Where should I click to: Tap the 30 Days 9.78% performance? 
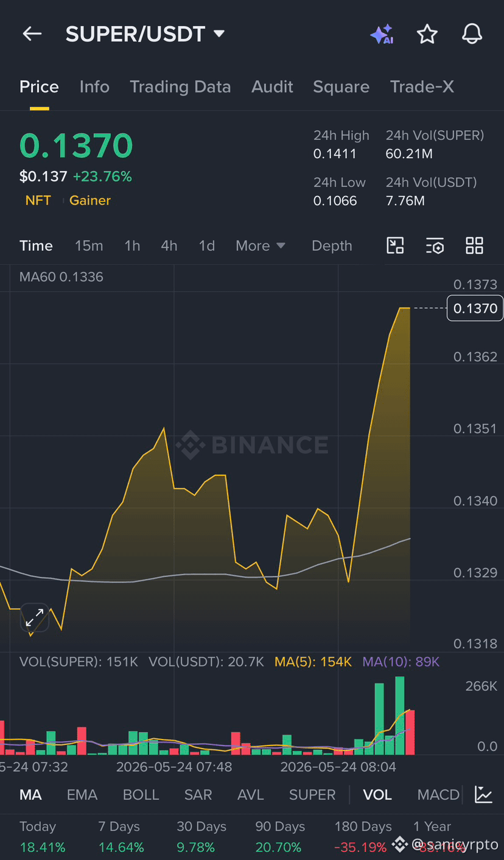(201, 837)
